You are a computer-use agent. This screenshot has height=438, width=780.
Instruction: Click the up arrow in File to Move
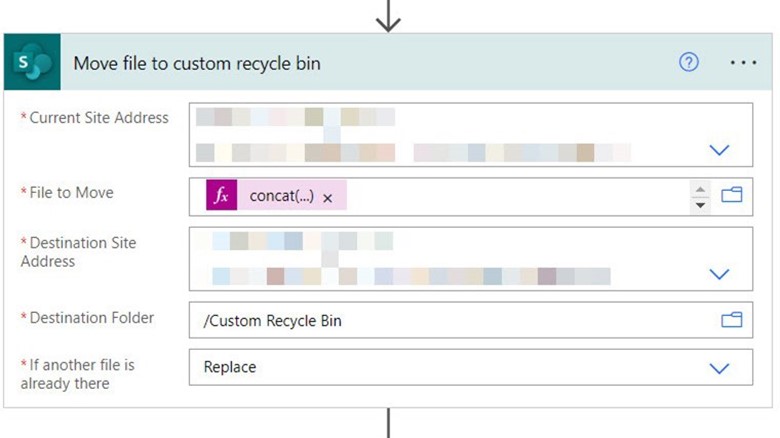pos(700,188)
